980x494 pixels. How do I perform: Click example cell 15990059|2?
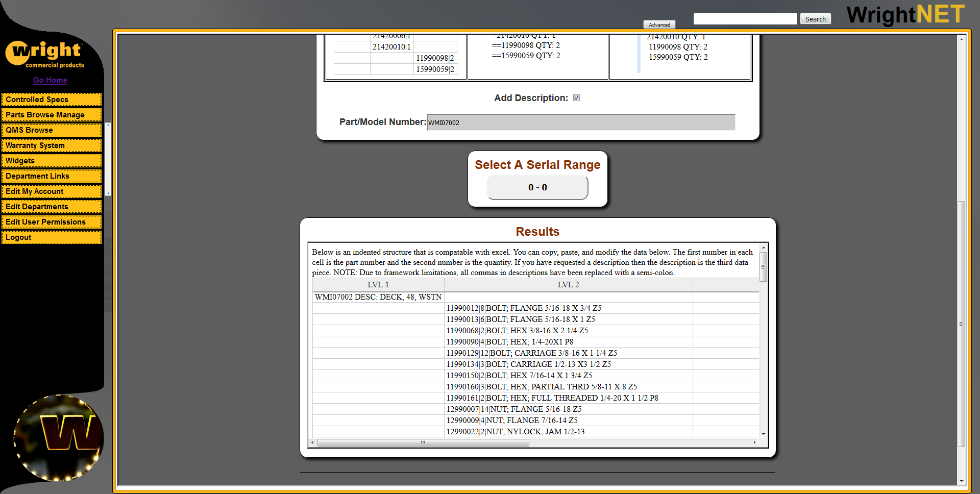(x=435, y=69)
